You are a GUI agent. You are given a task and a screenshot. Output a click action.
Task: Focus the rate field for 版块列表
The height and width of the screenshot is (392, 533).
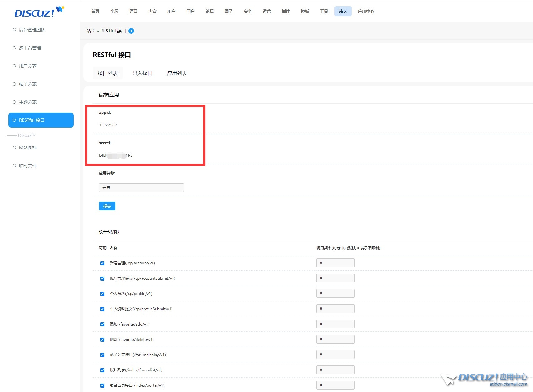335,370
